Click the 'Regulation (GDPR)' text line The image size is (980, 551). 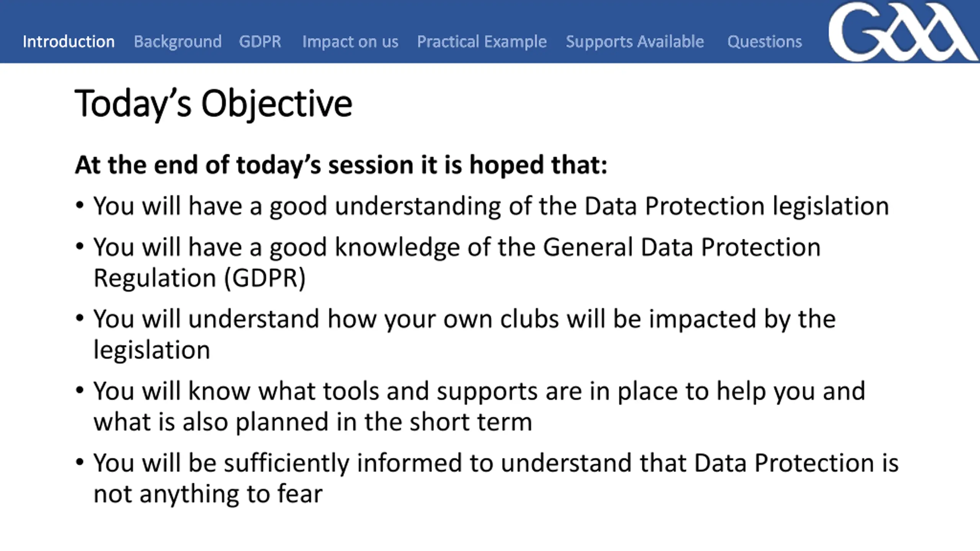[200, 278]
